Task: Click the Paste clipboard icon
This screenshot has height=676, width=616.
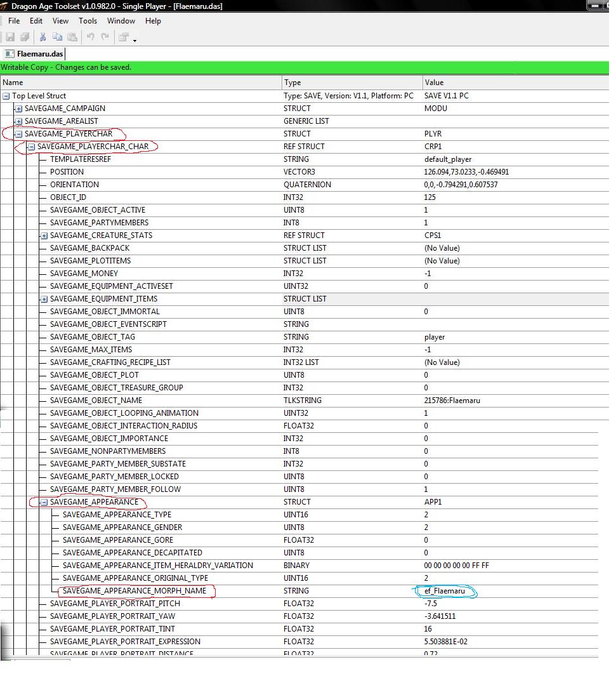Action: (x=72, y=37)
